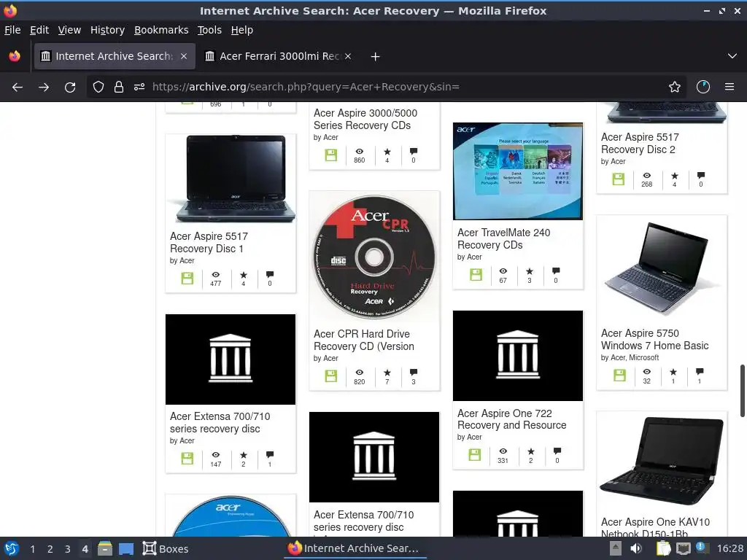Click the software floppy icon on Aspire One 722

(475, 455)
